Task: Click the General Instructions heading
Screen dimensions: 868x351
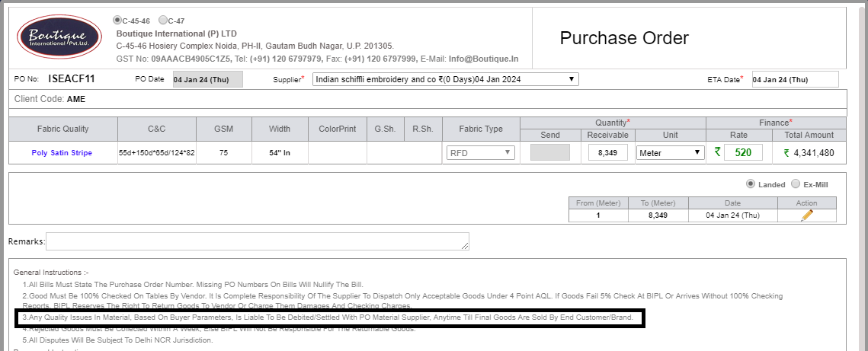Action: pyautogui.click(x=51, y=273)
